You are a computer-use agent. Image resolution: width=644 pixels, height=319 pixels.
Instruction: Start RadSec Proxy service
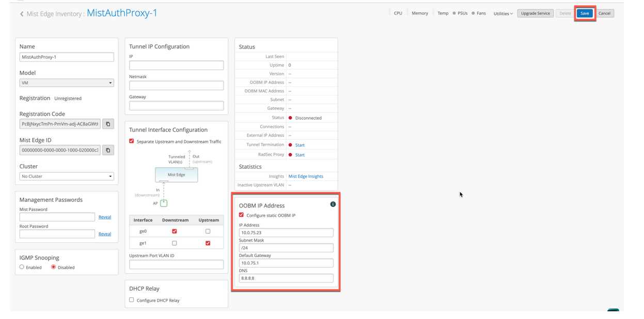pyautogui.click(x=300, y=155)
